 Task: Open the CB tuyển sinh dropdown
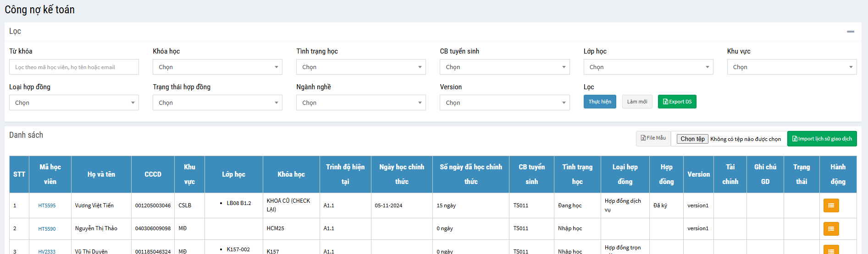504,67
